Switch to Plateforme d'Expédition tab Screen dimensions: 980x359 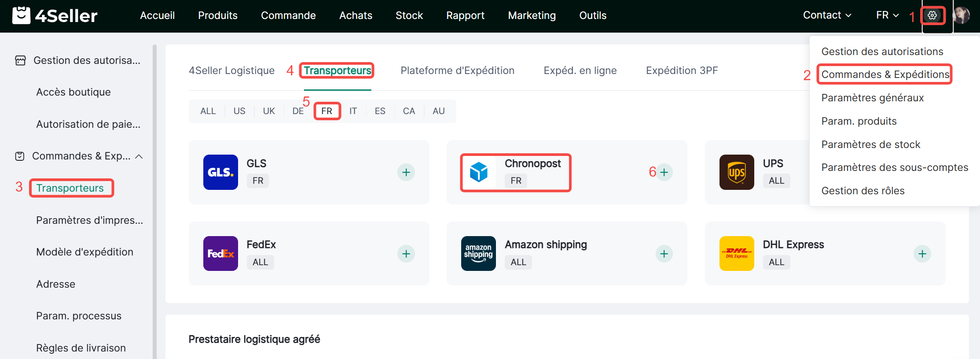coord(457,70)
